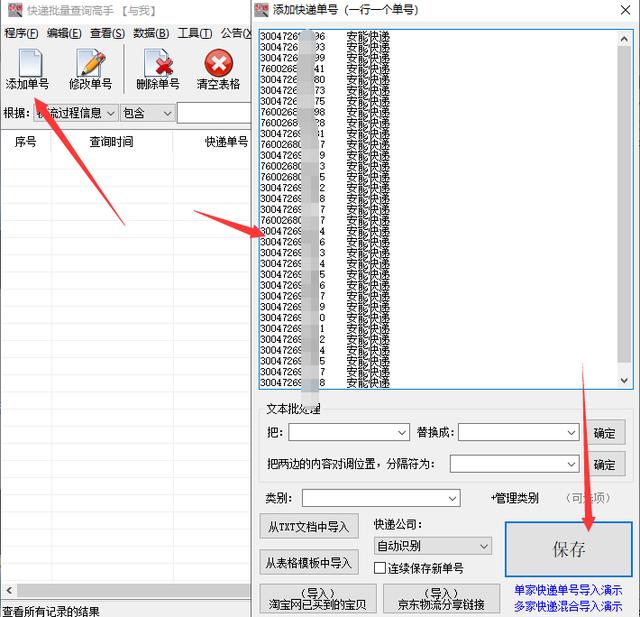Click scroll-up arrow in tracking number list
The image size is (640, 617).
point(624,39)
